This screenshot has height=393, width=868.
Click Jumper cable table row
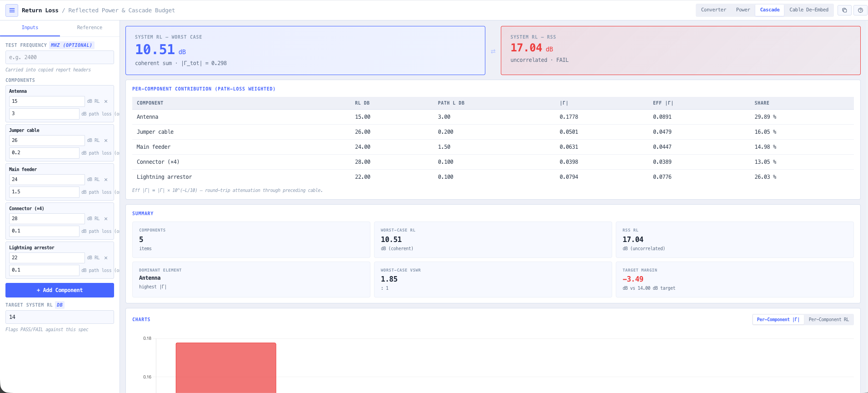click(493, 132)
